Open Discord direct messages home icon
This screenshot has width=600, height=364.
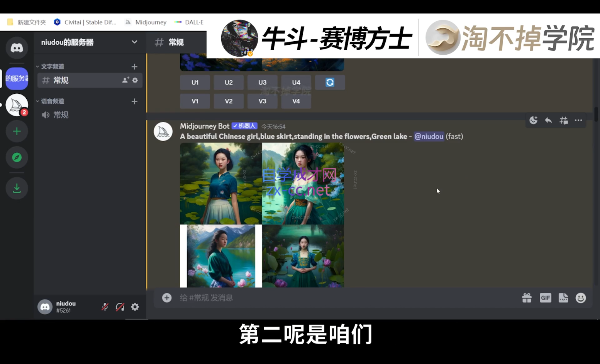17,48
